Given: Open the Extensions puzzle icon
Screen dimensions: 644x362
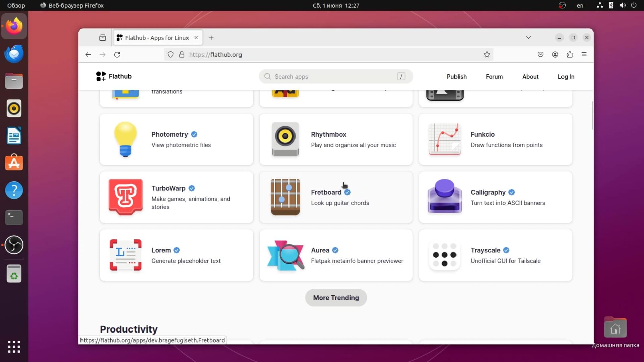Looking at the screenshot, I should tap(570, 54).
